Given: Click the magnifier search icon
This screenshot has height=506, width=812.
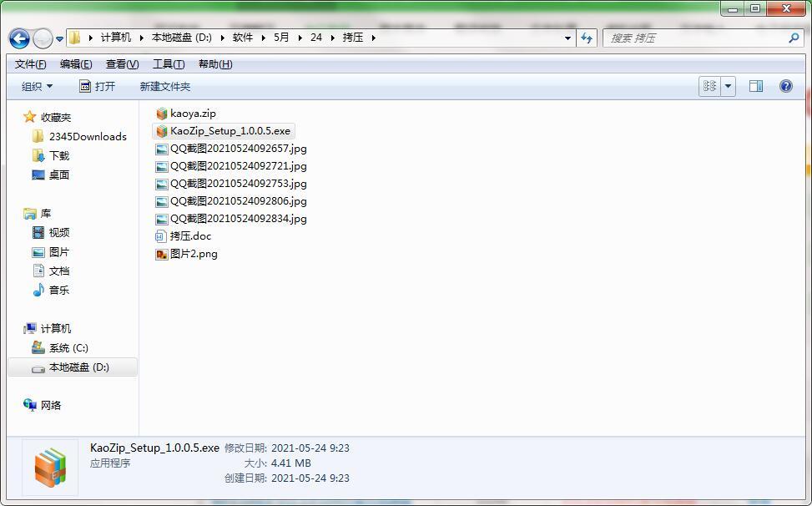Looking at the screenshot, I should pyautogui.click(x=794, y=38).
